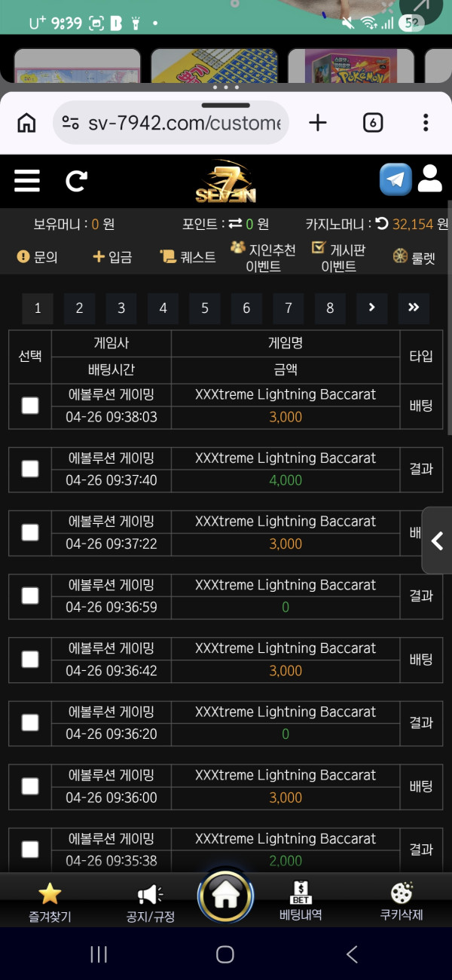
Task: Open the Telegram icon
Action: pyautogui.click(x=395, y=180)
